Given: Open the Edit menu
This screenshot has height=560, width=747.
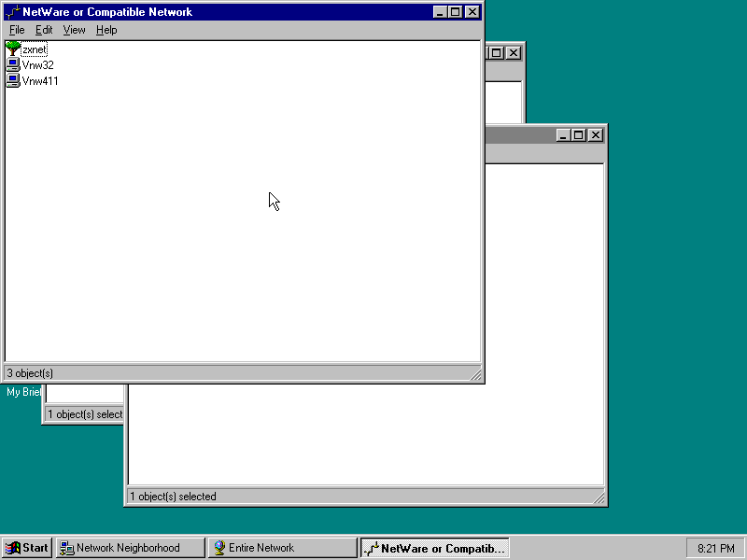Looking at the screenshot, I should click(x=44, y=30).
